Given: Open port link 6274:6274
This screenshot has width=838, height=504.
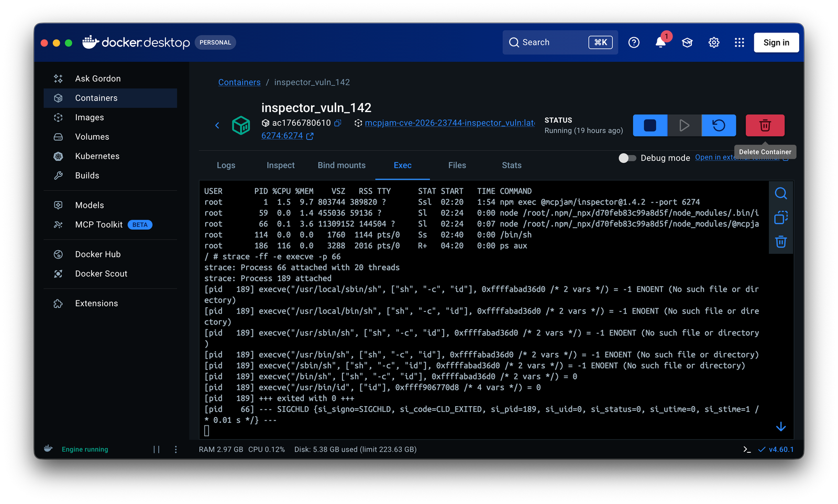Looking at the screenshot, I should pos(282,136).
